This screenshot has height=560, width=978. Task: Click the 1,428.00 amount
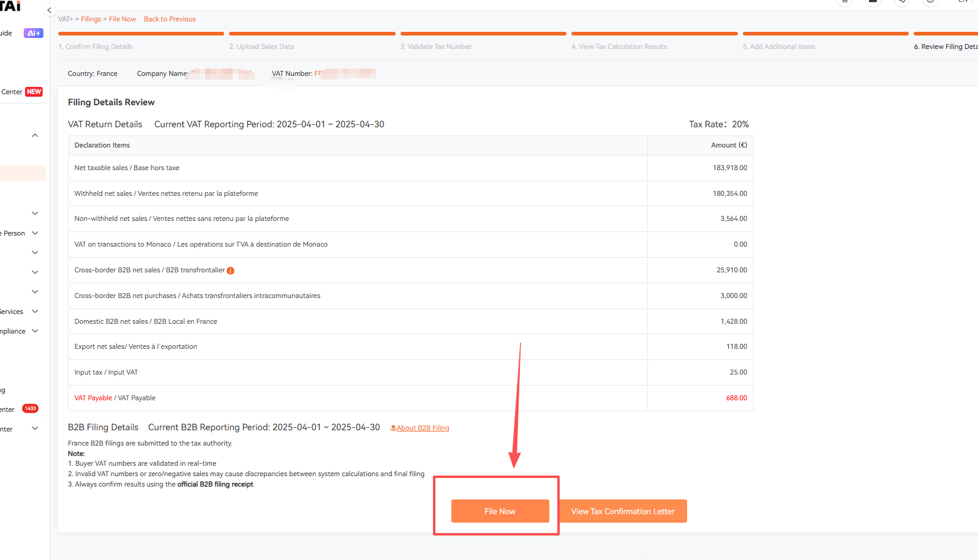coord(734,321)
